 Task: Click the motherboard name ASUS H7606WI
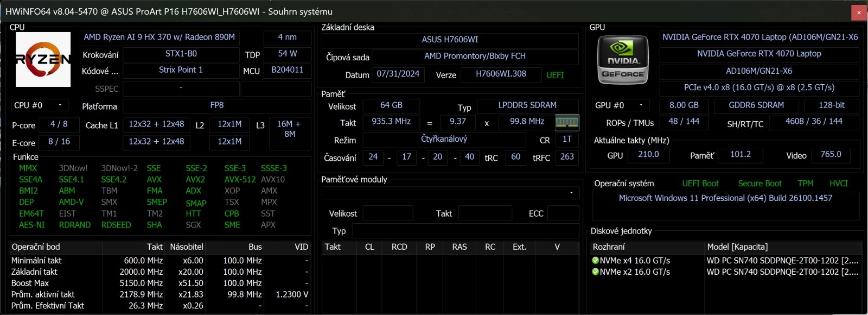tap(450, 40)
